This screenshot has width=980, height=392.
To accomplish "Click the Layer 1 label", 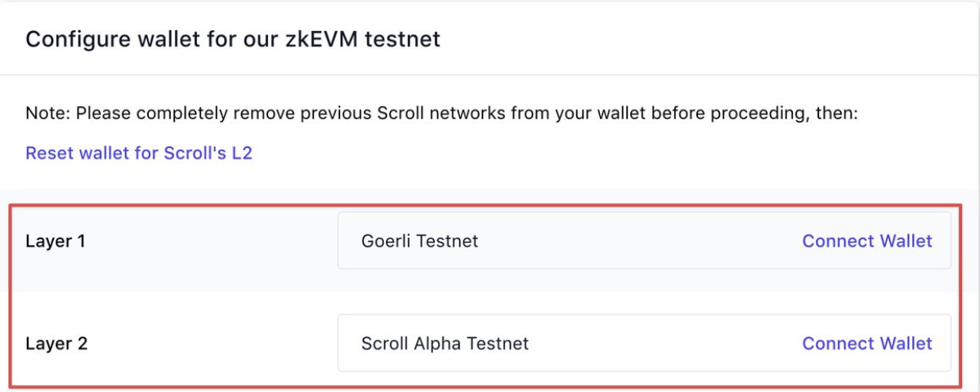I will pyautogui.click(x=56, y=241).
